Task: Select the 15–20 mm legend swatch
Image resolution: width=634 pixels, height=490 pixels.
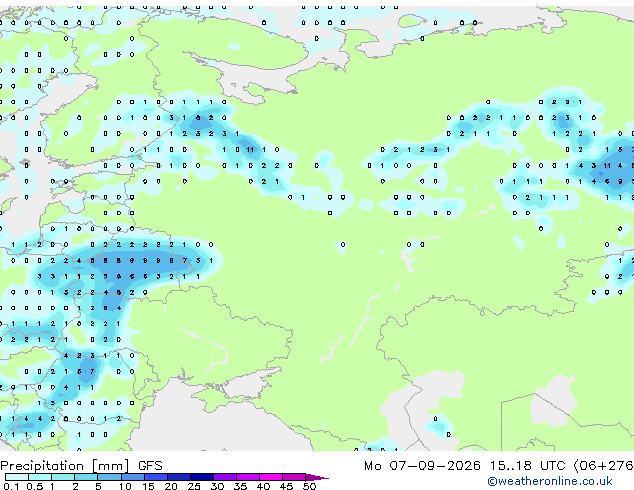Action: [x=155, y=477]
